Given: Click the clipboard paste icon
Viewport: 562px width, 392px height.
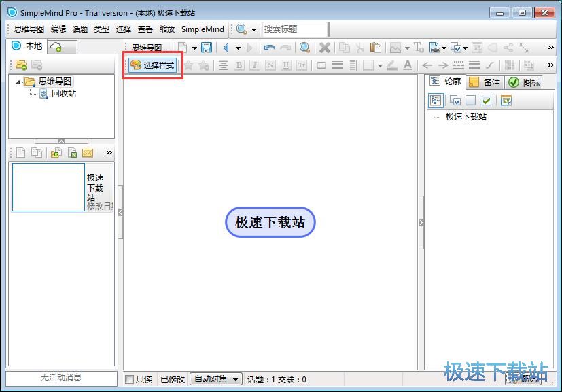Looking at the screenshot, I should click(375, 48).
